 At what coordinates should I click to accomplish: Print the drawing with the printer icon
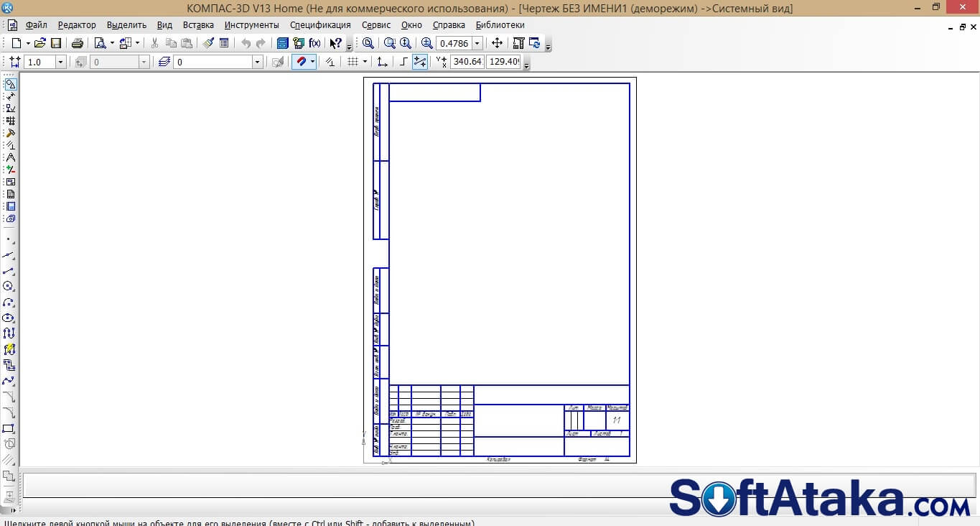(78, 43)
